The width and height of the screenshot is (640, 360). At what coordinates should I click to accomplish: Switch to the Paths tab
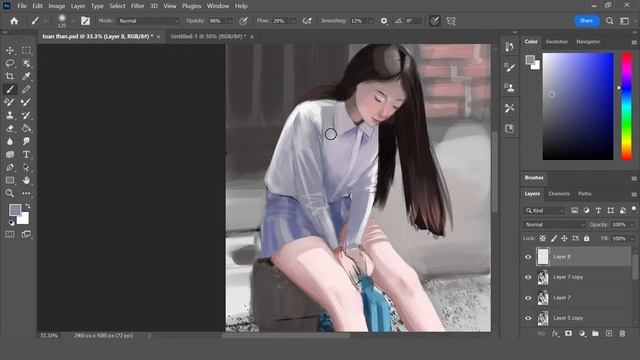[584, 194]
